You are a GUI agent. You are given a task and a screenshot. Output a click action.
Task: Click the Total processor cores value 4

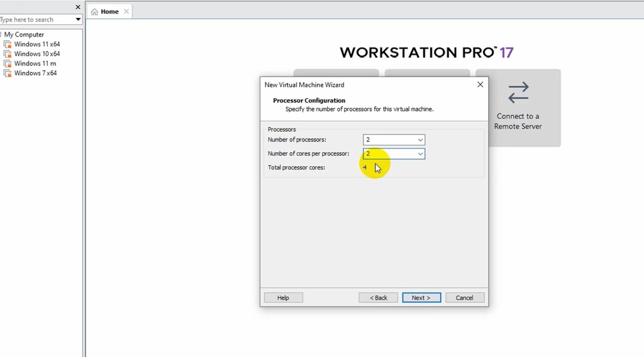365,168
